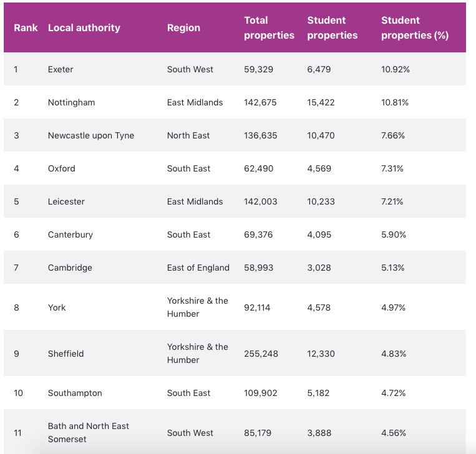Click the Student properties (%) column header
Viewport: 476px width, 454px height.
point(415,28)
